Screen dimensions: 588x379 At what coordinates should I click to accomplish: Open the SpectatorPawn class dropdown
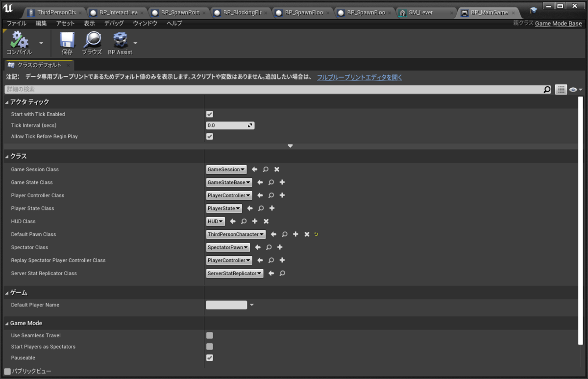(228, 247)
